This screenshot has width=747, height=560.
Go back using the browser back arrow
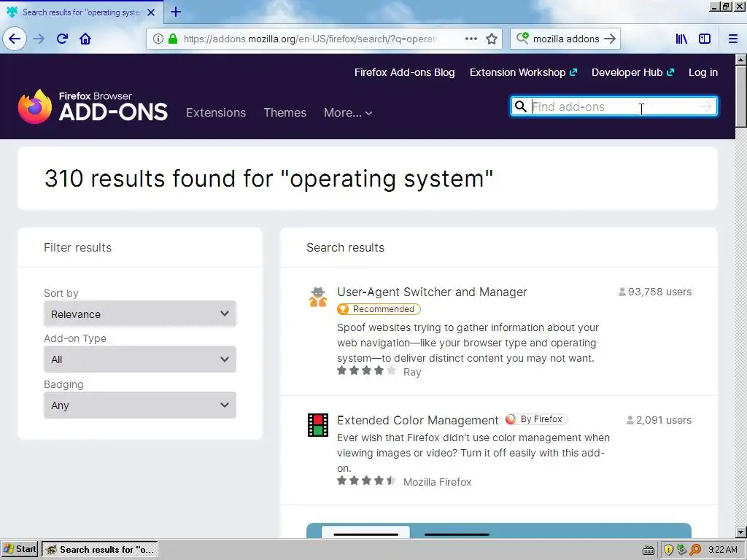[15, 39]
